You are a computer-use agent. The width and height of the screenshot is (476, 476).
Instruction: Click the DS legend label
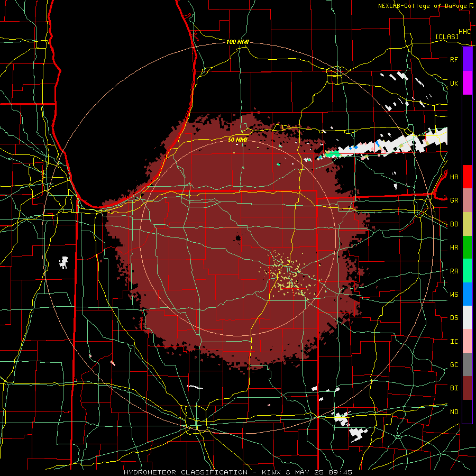point(454,318)
